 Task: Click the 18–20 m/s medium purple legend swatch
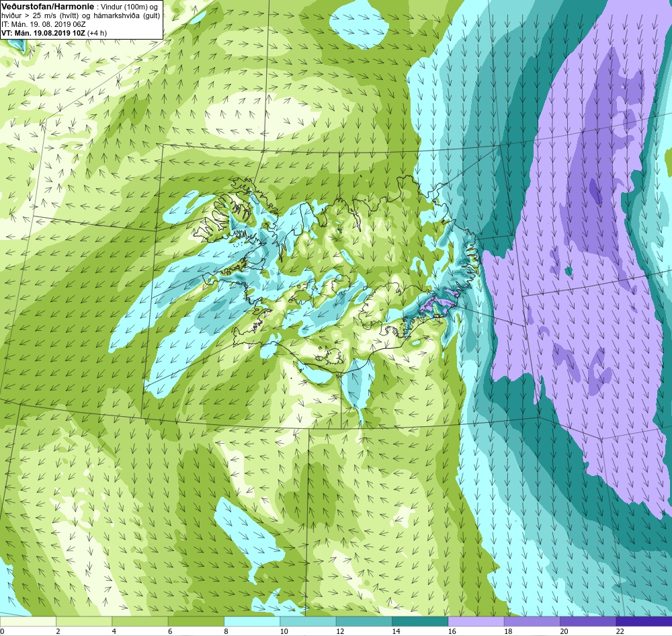pos(532,621)
